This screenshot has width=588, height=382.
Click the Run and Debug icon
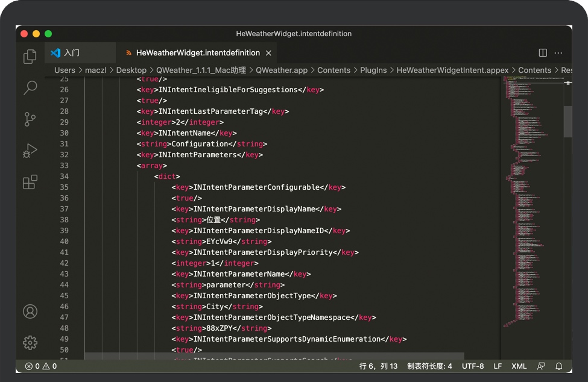(x=30, y=151)
